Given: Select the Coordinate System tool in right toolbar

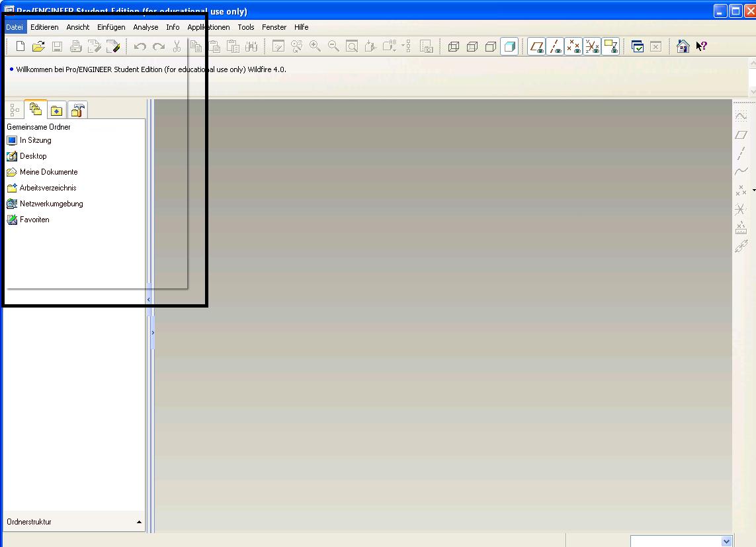Looking at the screenshot, I should click(x=741, y=209).
